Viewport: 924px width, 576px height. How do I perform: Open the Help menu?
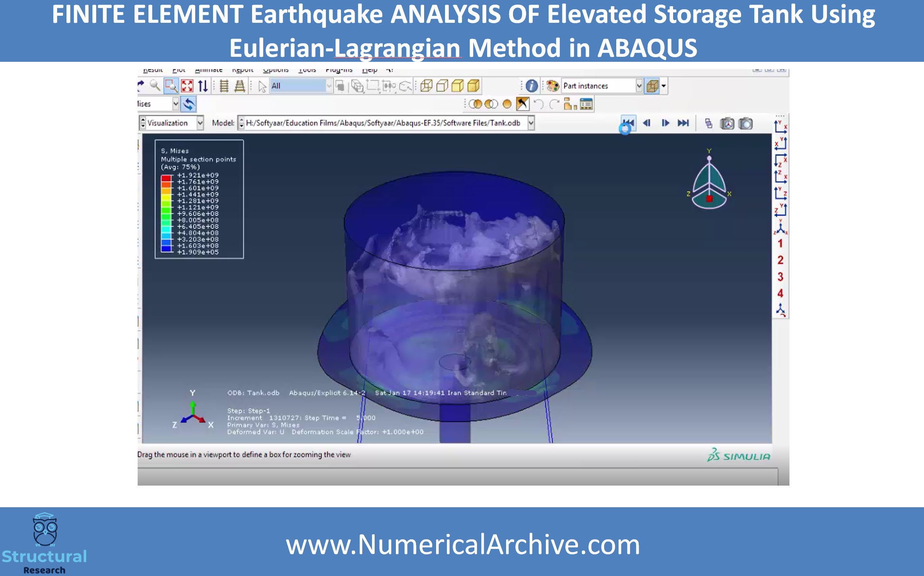[370, 70]
